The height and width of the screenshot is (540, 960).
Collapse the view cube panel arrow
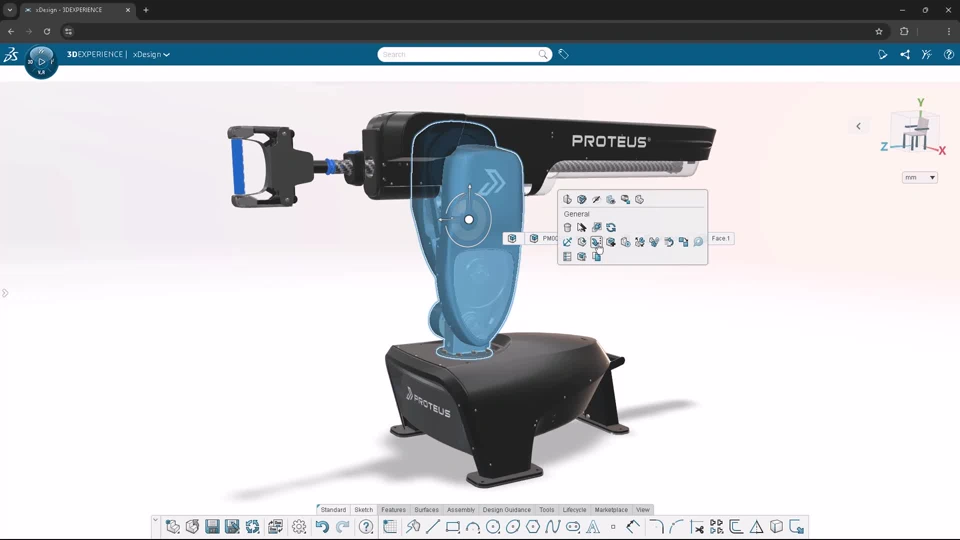point(858,126)
